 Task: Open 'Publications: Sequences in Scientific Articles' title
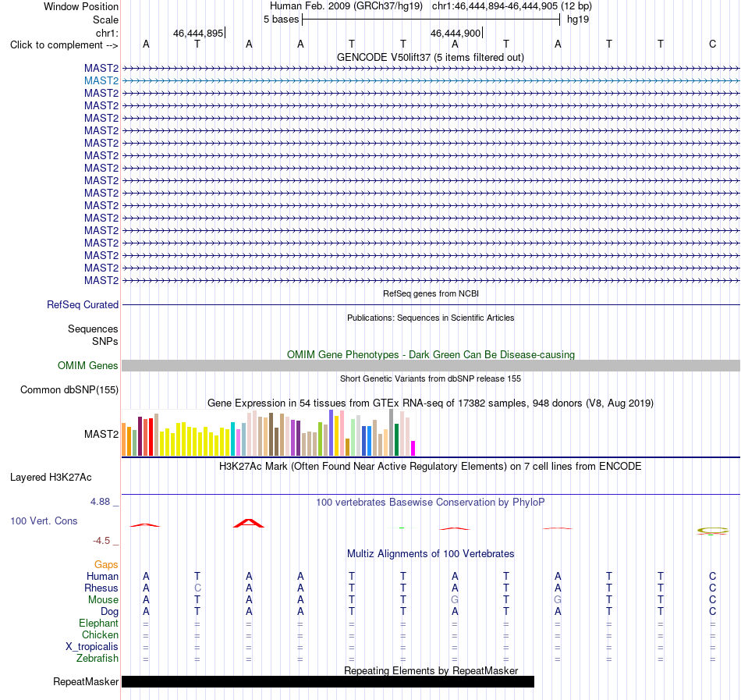(431, 318)
